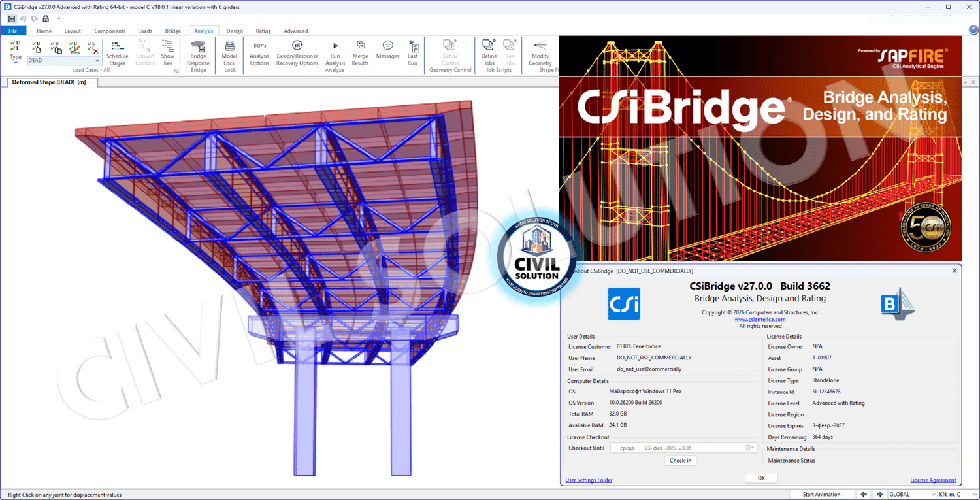980x500 pixels.
Task: Click the delete load case icon
Action: click(93, 47)
